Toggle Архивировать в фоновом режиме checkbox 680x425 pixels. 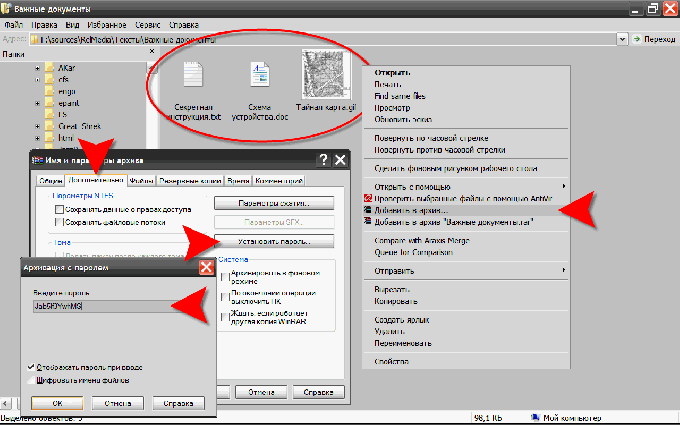[x=225, y=277]
